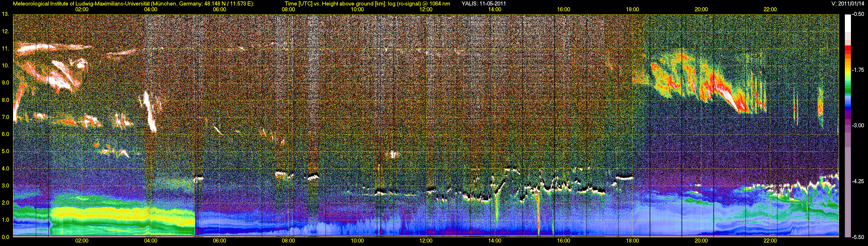The image size is (868, 246).
Task: Click the 3.0 km height axis label
Action: [x=5, y=186]
